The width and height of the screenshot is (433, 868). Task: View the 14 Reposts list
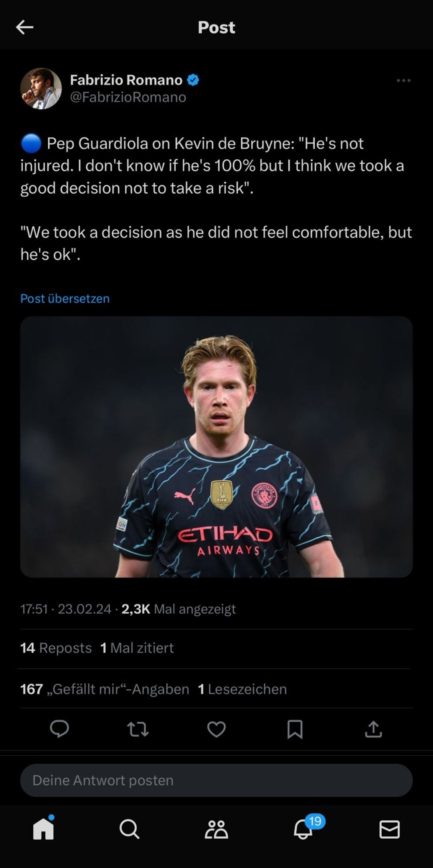[x=56, y=648]
